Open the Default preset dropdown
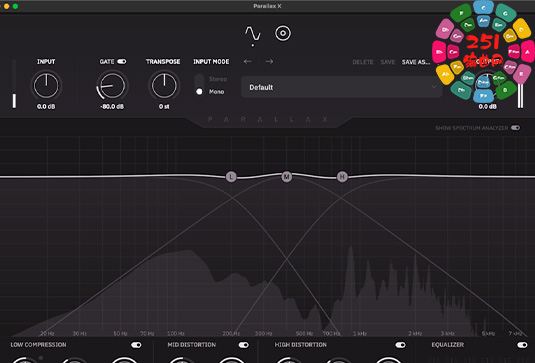 342,87
